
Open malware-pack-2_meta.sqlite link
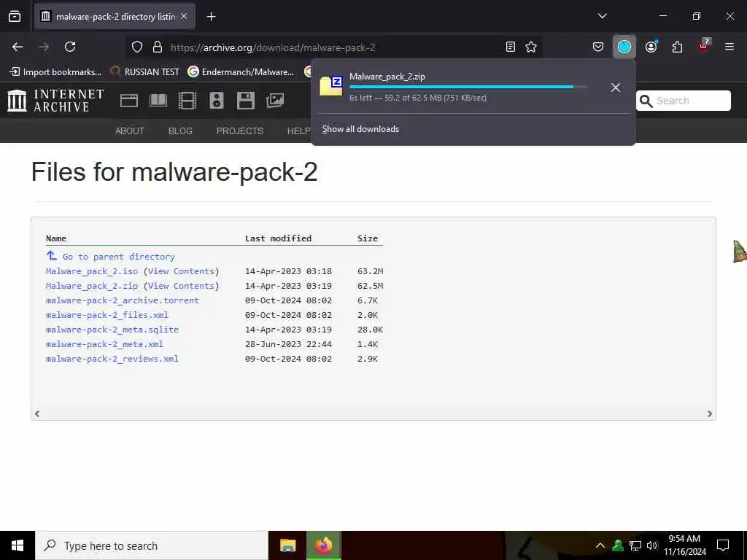(112, 330)
